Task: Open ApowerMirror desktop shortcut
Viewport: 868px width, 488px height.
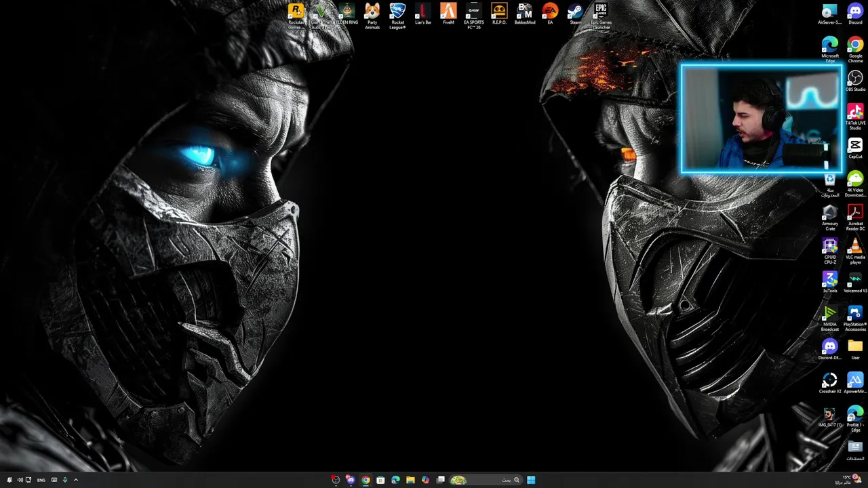Action: 855,383
